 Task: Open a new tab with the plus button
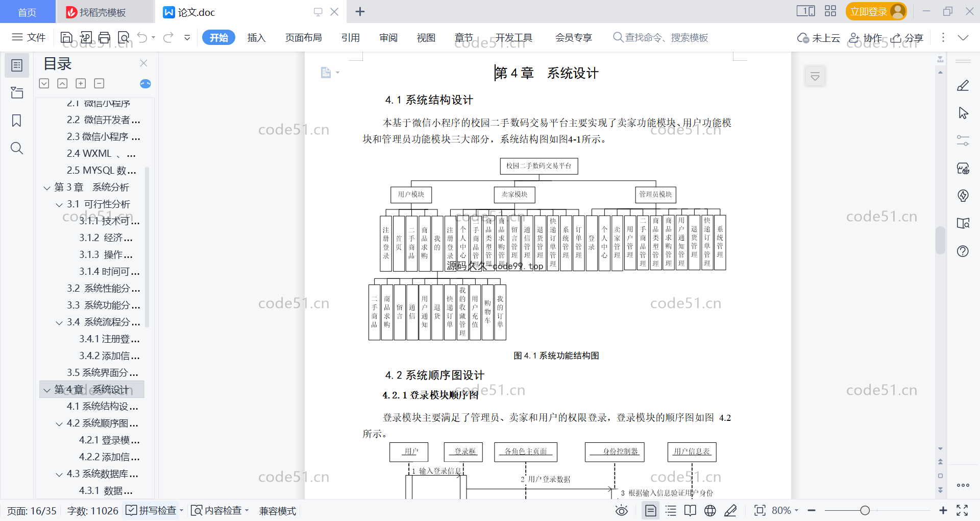tap(360, 11)
